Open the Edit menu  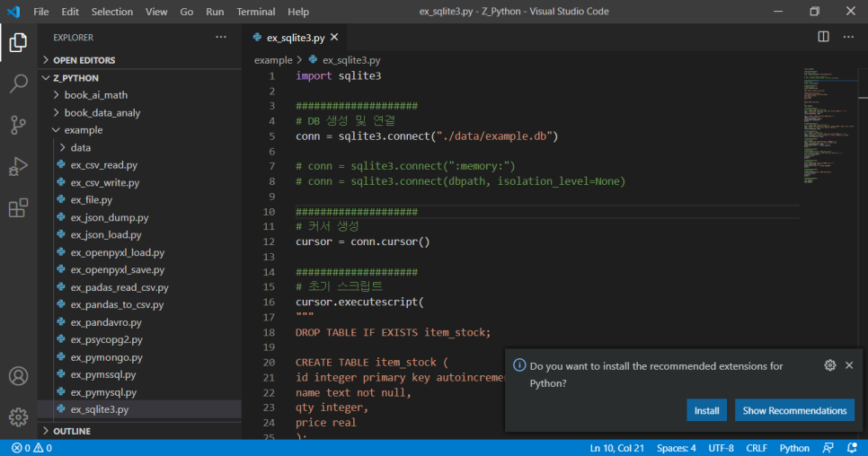tap(70, 12)
